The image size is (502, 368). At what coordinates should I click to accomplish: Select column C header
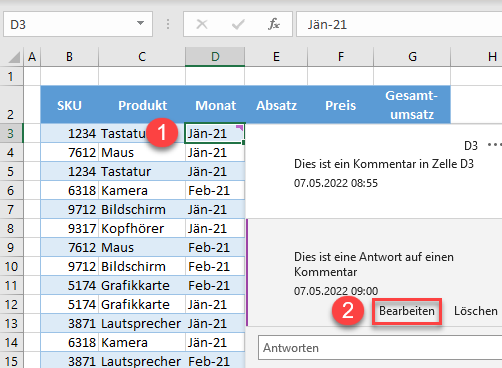142,57
